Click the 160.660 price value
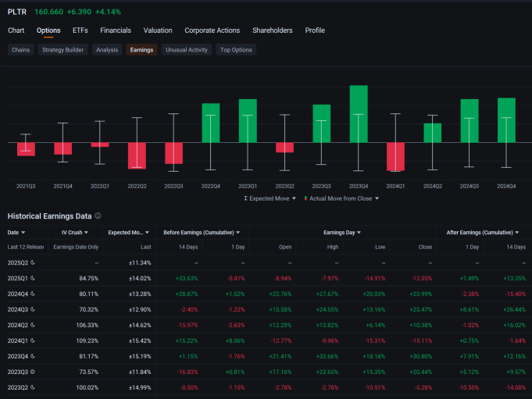Screen dimensions: 532x399 (x=49, y=12)
